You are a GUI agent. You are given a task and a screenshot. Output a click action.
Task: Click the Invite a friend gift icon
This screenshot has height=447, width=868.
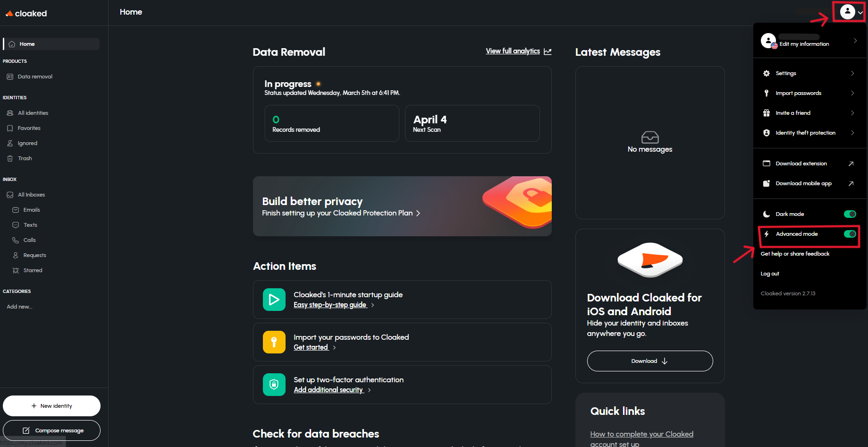[767, 113]
